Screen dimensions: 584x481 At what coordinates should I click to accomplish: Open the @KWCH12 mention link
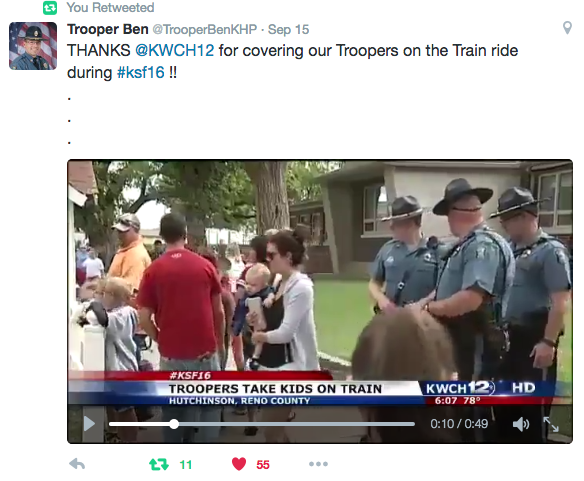point(174,50)
